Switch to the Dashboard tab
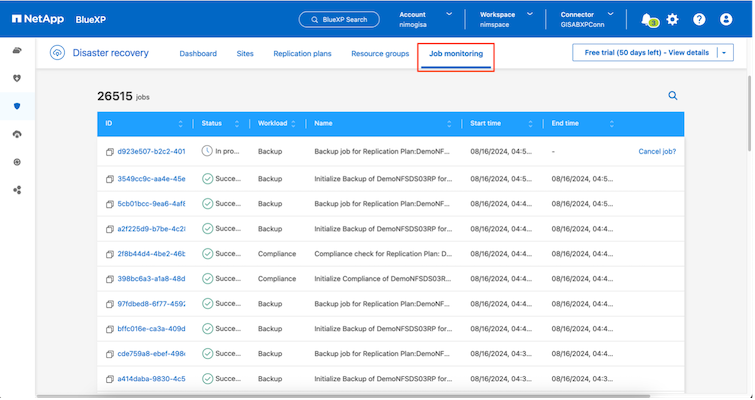 tap(198, 53)
